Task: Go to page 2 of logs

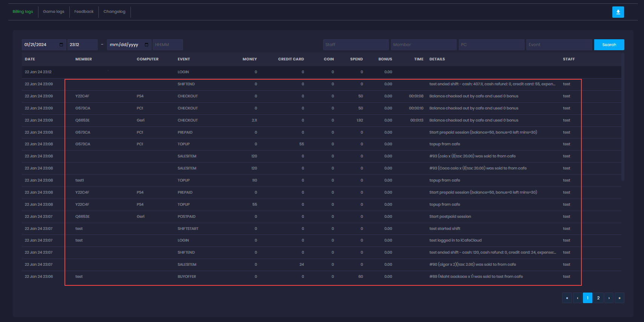Action: [x=598, y=298]
